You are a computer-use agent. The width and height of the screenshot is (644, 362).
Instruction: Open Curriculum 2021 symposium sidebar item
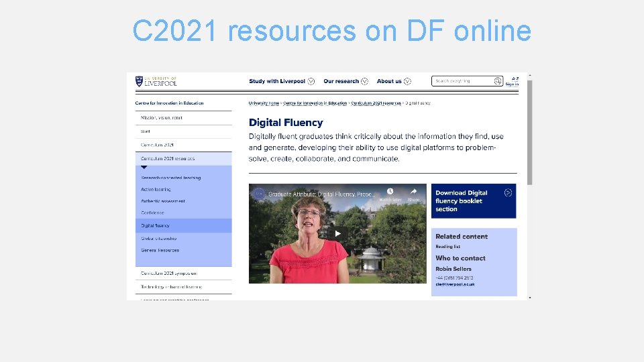[x=184, y=274]
